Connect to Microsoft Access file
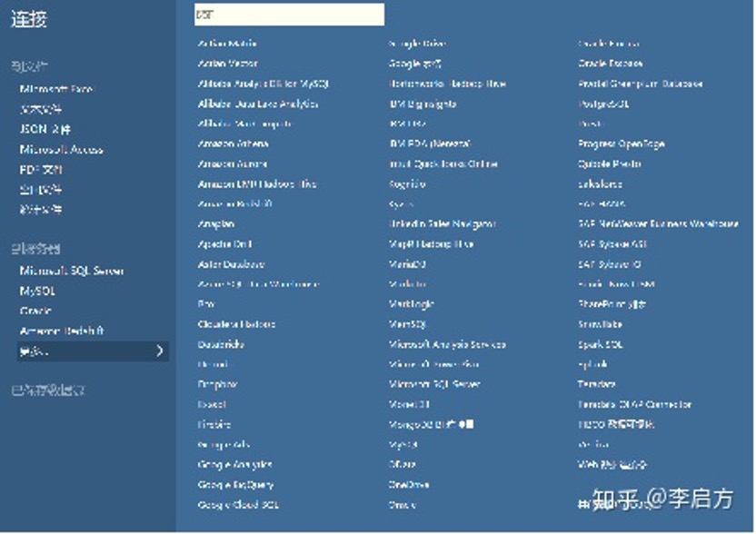This screenshot has height=534, width=756. [x=61, y=150]
